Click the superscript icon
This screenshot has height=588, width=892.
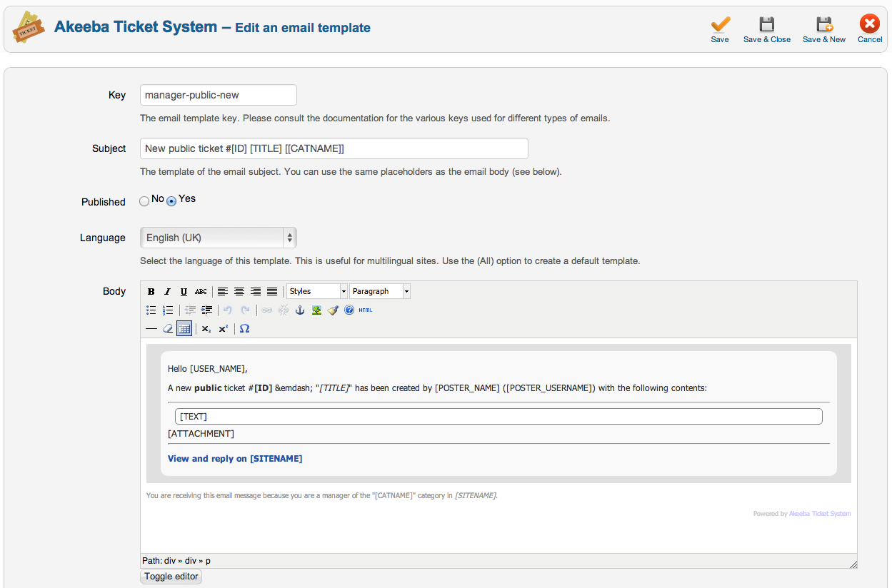[x=224, y=329]
